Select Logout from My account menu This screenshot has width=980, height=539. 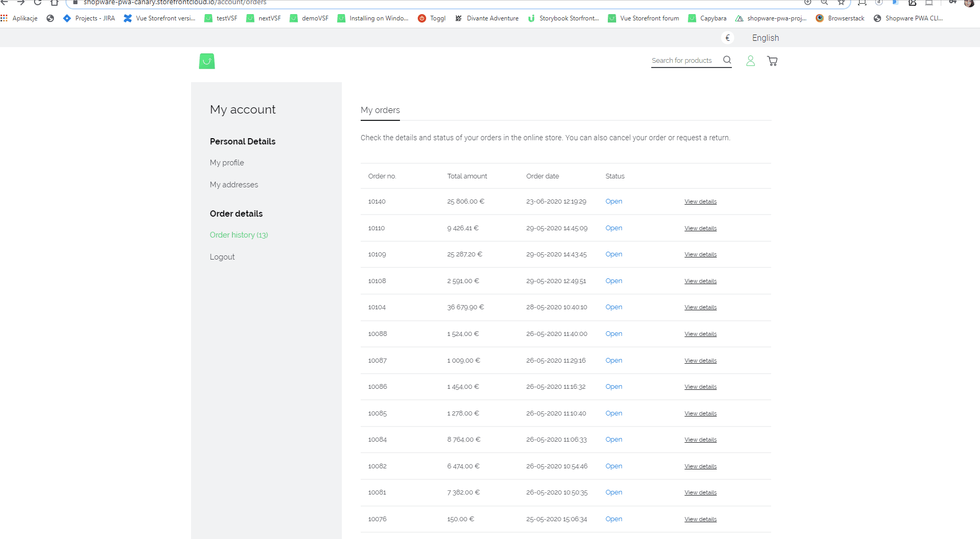point(222,256)
